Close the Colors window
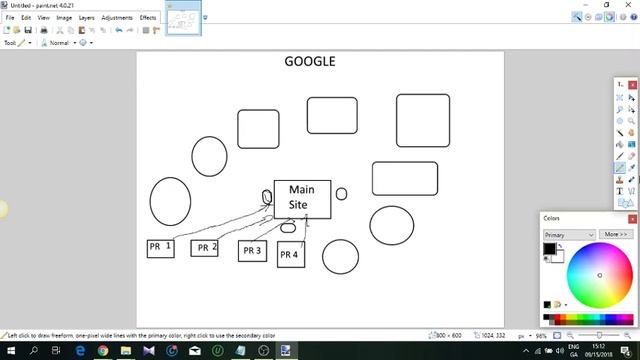Viewport: 640px width, 360px height. [x=632, y=219]
